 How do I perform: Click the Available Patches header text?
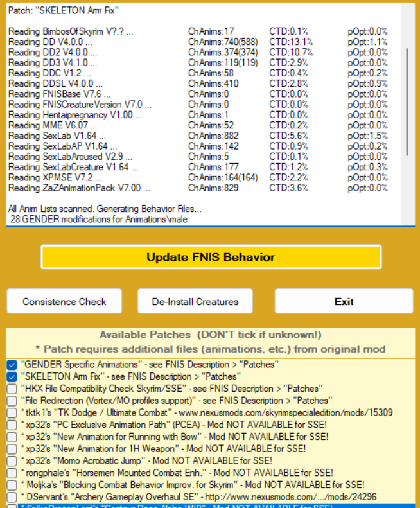(x=211, y=335)
